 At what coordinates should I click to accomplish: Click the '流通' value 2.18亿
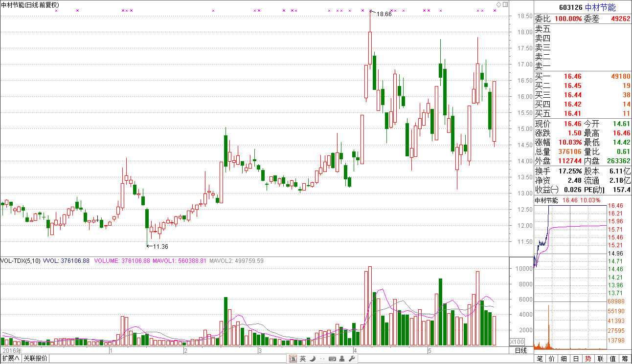[620, 180]
